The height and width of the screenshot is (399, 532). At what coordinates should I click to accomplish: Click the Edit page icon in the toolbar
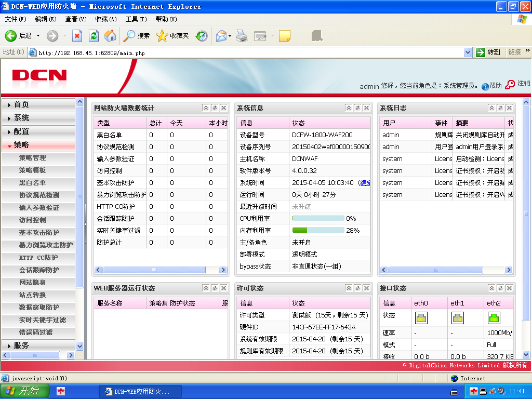(260, 36)
